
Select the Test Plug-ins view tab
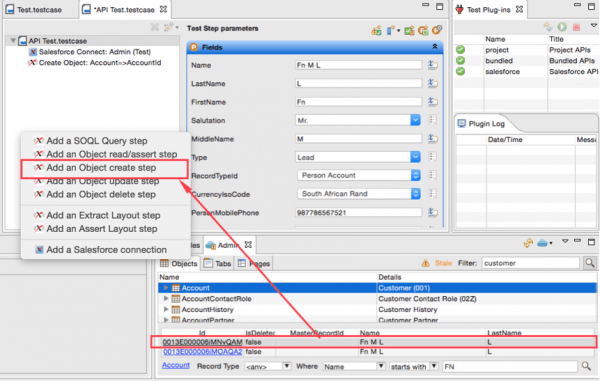[x=489, y=10]
